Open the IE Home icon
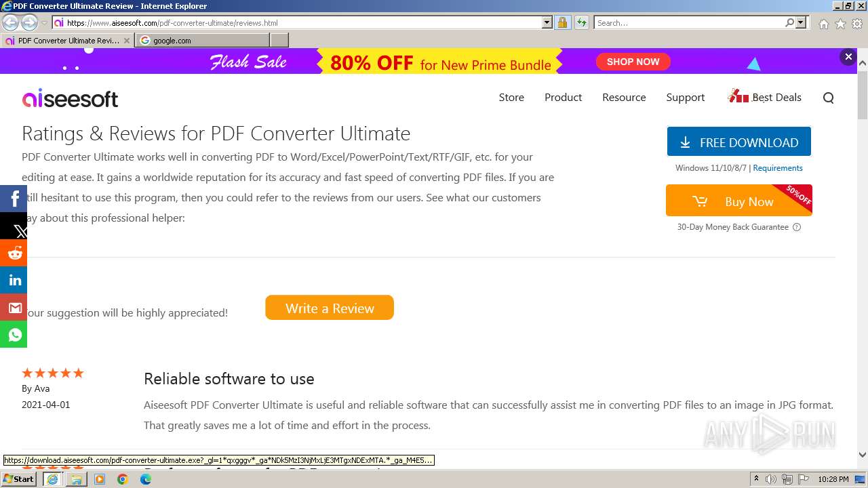 coord(823,24)
